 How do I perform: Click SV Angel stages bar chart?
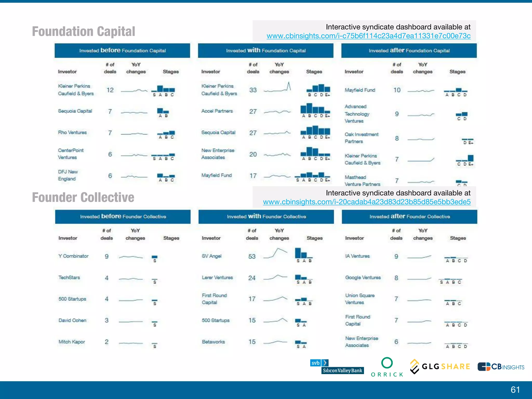coord(304,255)
